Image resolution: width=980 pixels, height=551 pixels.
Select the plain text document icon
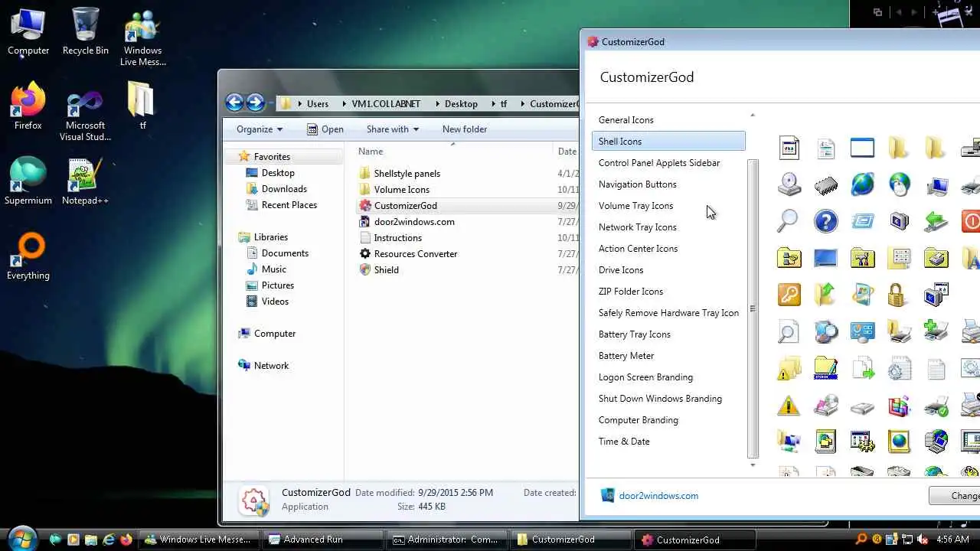coord(936,369)
